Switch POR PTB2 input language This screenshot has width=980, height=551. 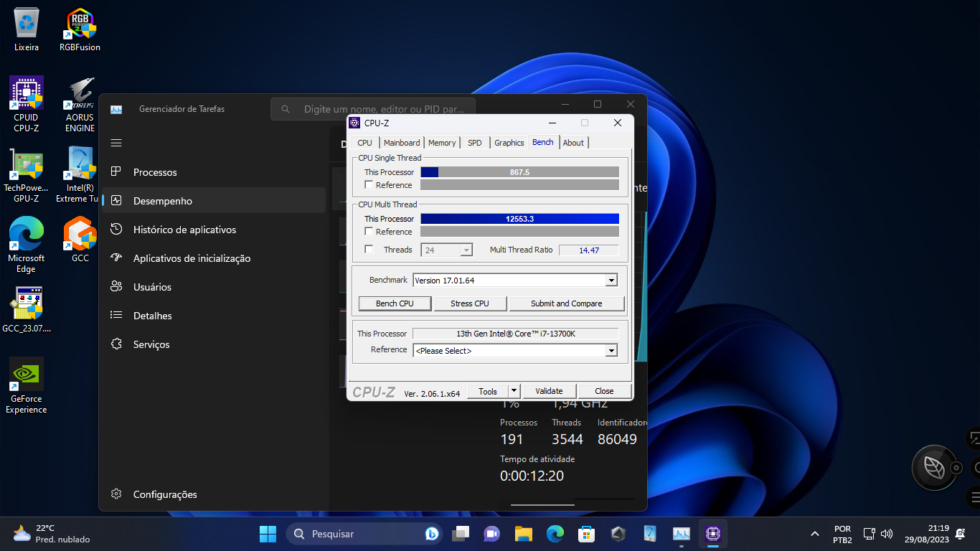click(843, 534)
